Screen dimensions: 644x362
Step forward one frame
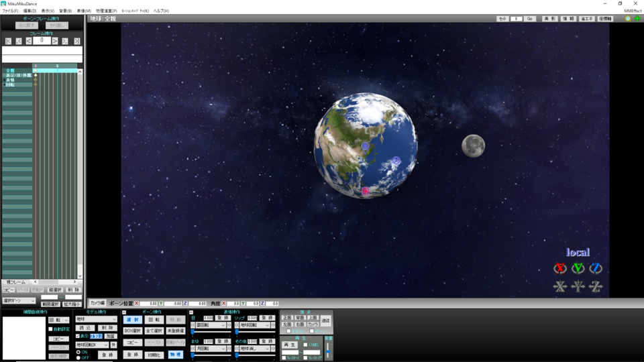[54, 41]
